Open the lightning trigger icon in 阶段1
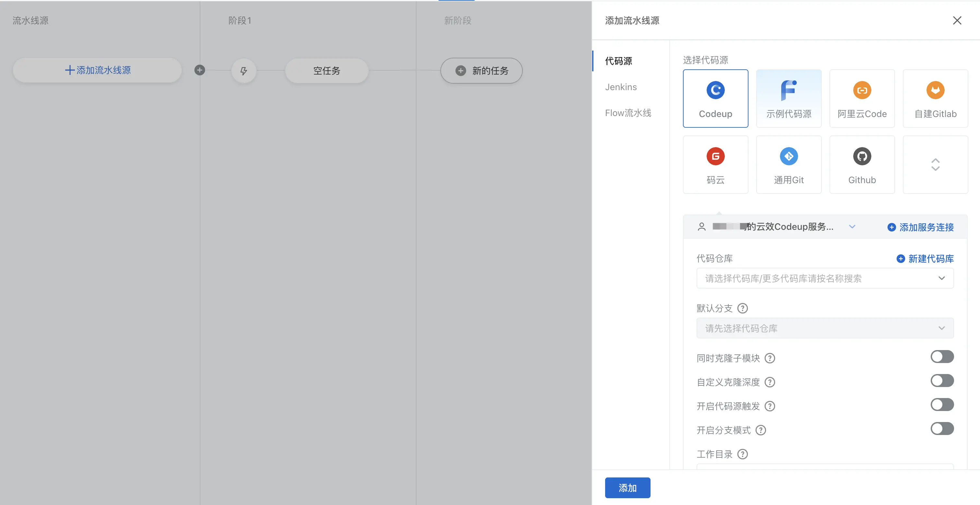Image resolution: width=980 pixels, height=505 pixels. point(244,71)
